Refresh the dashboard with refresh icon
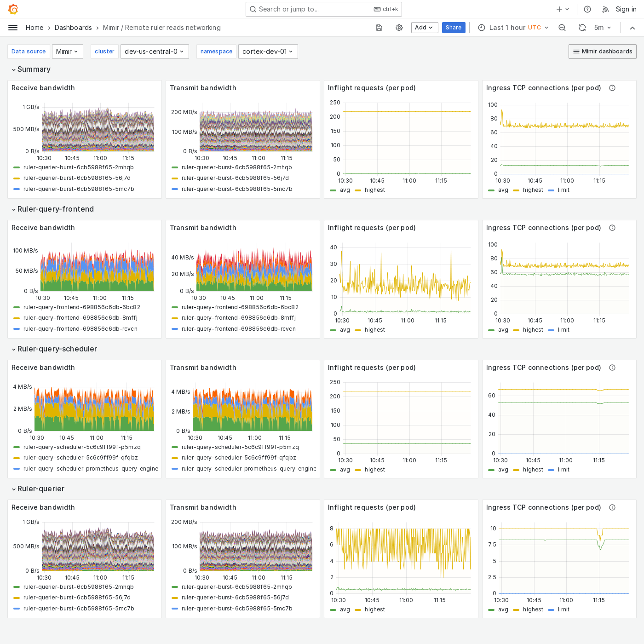Viewport: 644px width, 644px height. [x=582, y=28]
